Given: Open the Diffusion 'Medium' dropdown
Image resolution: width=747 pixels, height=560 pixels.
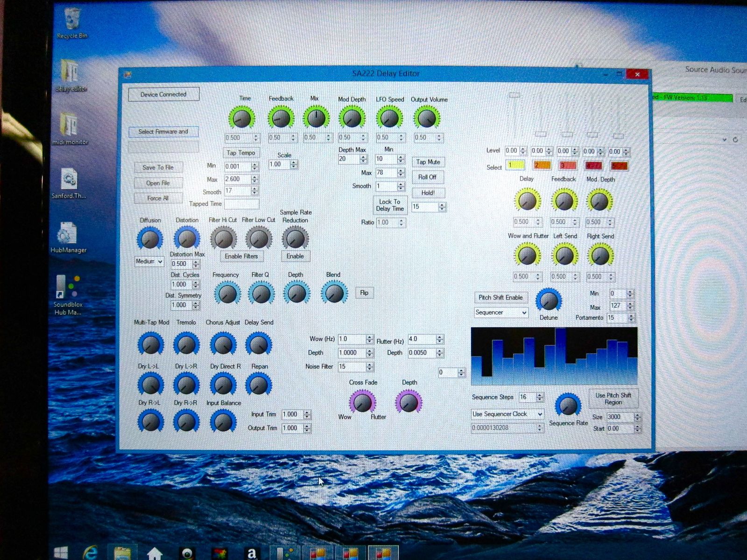Looking at the screenshot, I should (149, 261).
